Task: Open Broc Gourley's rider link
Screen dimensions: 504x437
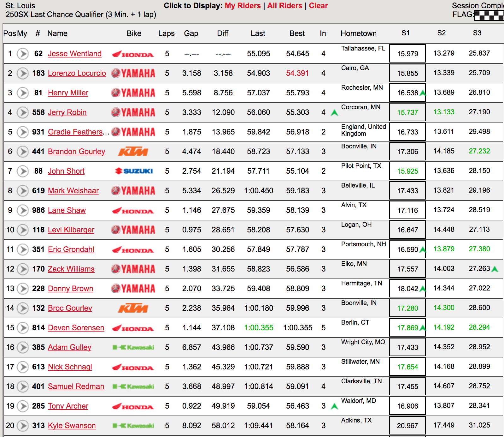Action: [70, 308]
